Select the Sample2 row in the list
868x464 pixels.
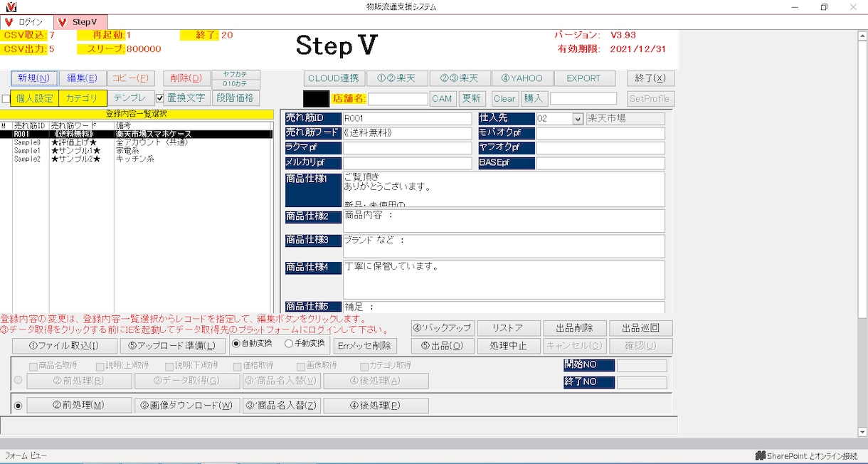[x=136, y=159]
